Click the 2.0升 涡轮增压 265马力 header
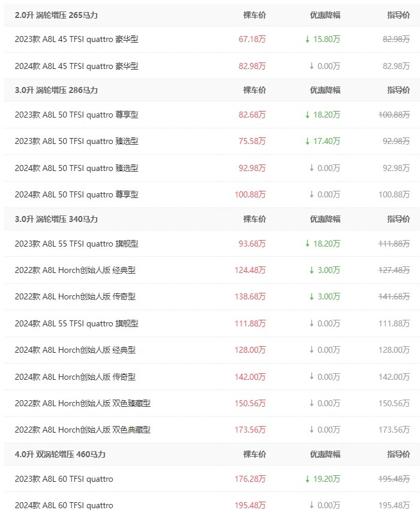 pos(56,15)
